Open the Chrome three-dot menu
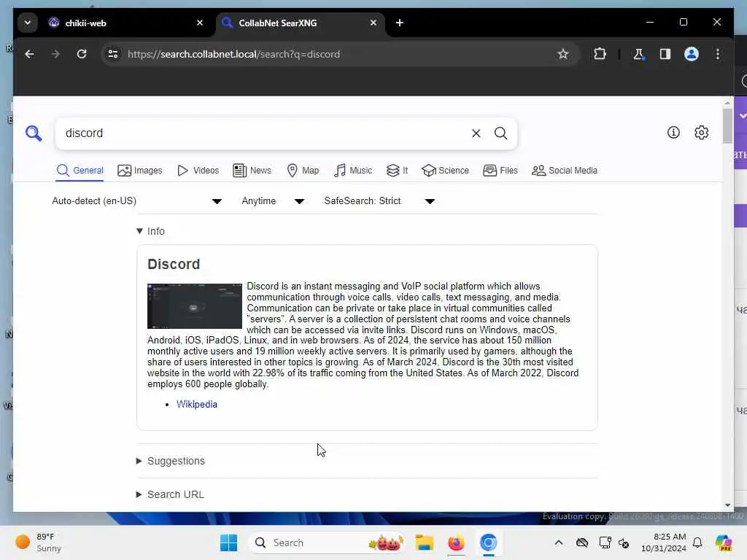 pyautogui.click(x=718, y=54)
